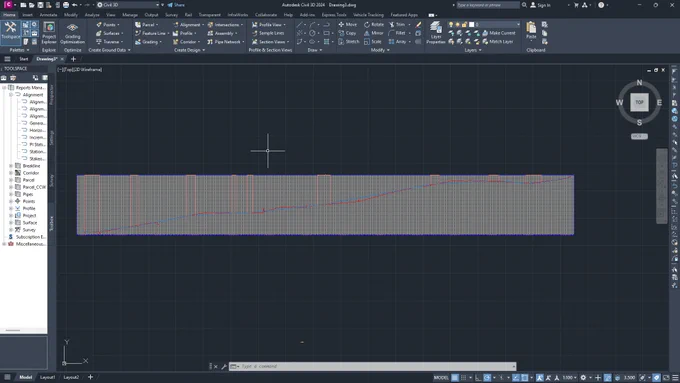Open the Autodesk App Store cart icon
The image size is (680, 383).
point(576,5)
